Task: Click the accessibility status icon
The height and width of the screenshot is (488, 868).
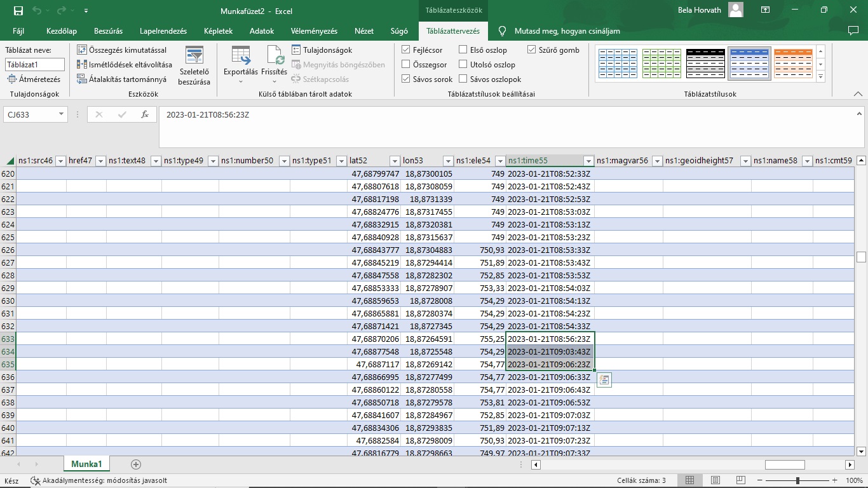Action: pos(36,480)
